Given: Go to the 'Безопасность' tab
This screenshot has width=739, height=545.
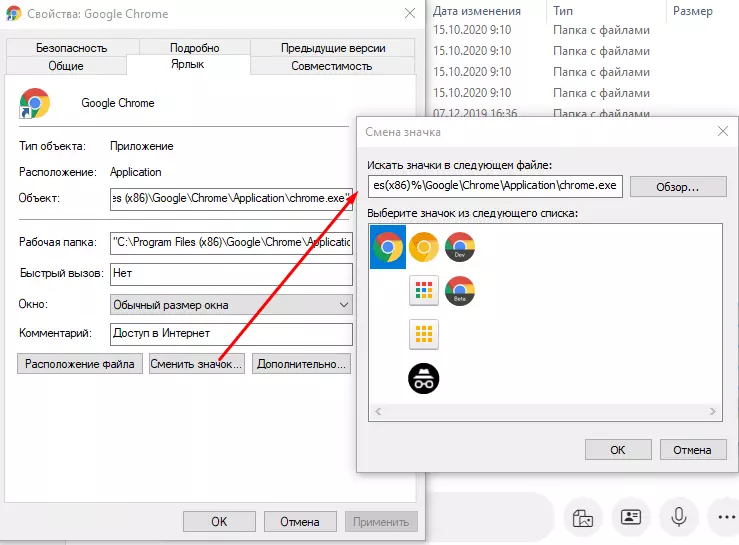Looking at the screenshot, I should pyautogui.click(x=71, y=48).
